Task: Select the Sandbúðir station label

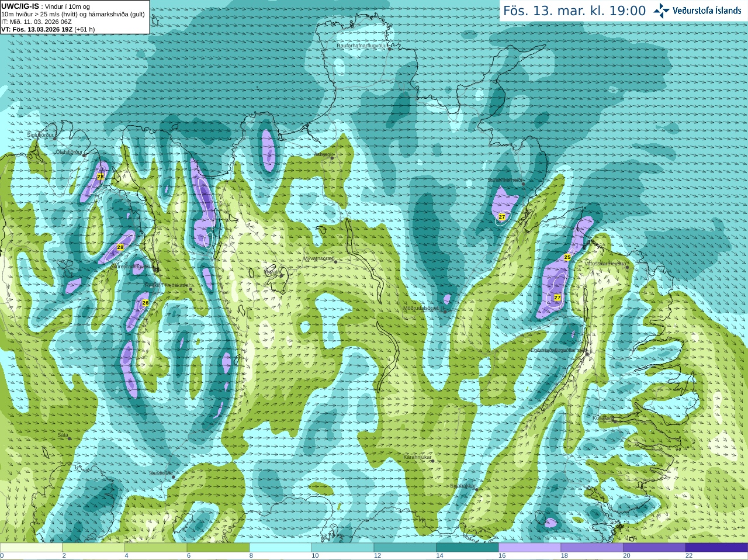Action: point(160,473)
